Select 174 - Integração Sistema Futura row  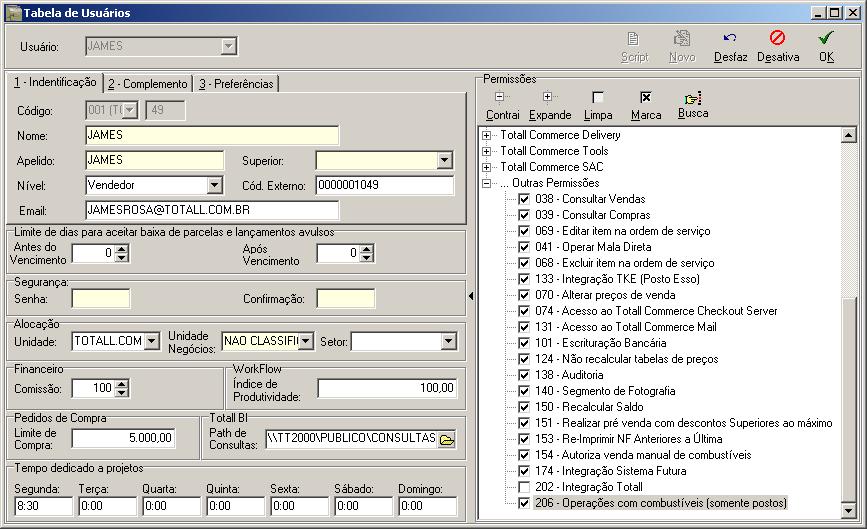coord(610,471)
